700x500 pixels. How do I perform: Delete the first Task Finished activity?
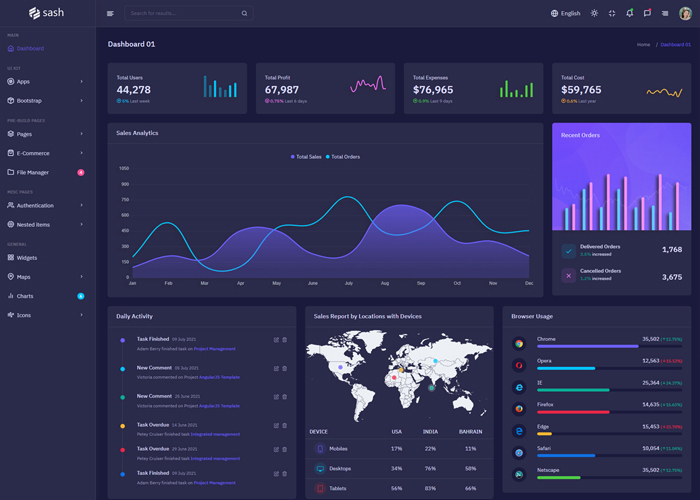pyautogui.click(x=284, y=340)
